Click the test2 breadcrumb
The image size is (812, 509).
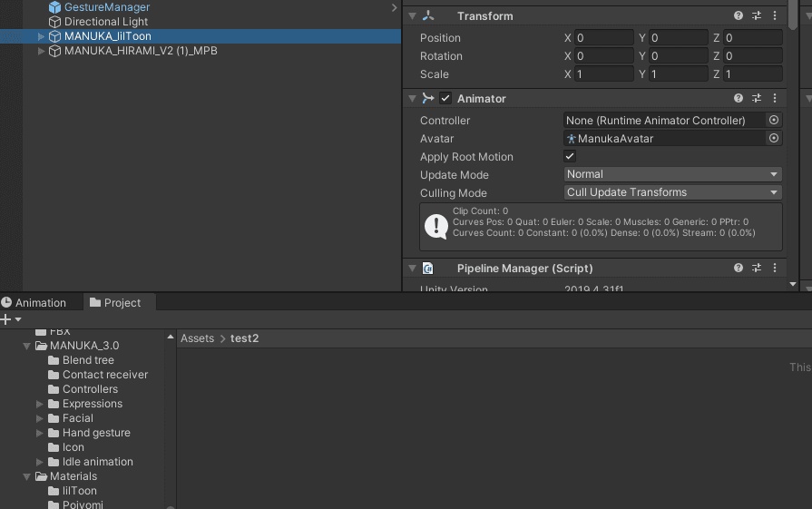click(244, 338)
